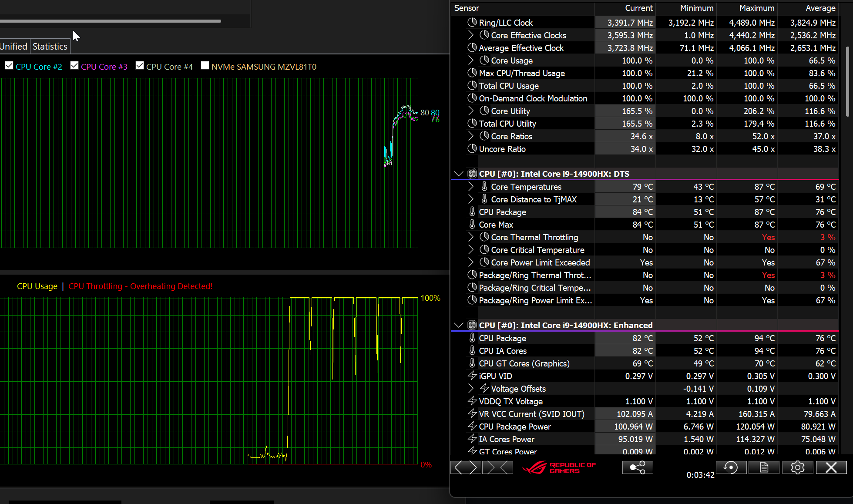The image size is (853, 504).
Task: Click the Average Effective Clock icon
Action: tap(472, 47)
